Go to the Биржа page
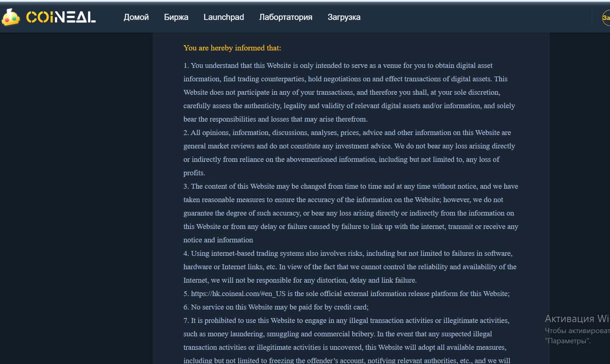This screenshot has width=610, height=364. pos(176,17)
